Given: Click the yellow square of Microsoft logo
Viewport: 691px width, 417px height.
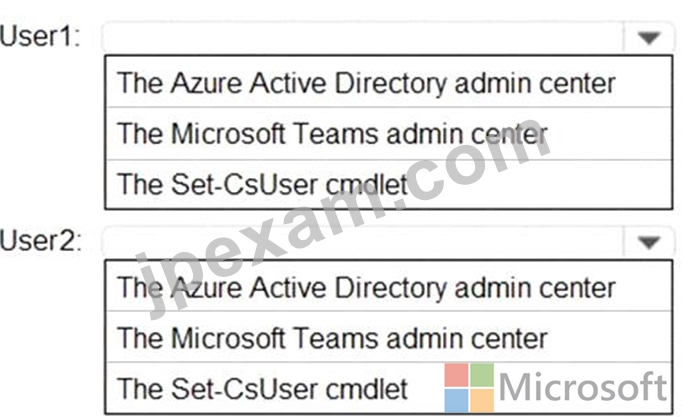Looking at the screenshot, I should (x=482, y=401).
